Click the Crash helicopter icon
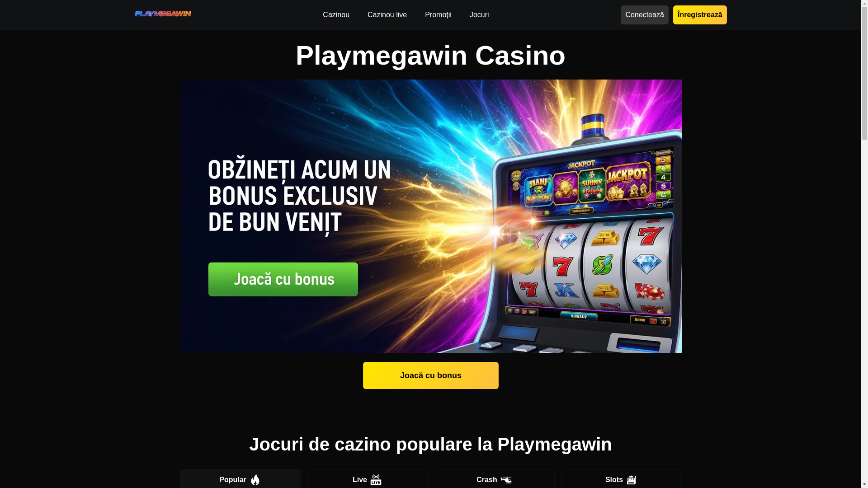 506,480
